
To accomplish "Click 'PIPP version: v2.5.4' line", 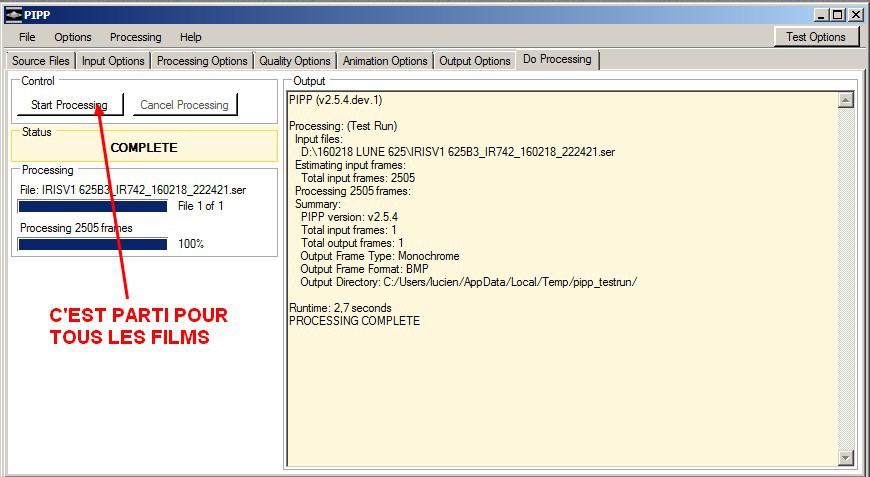I will [x=350, y=217].
